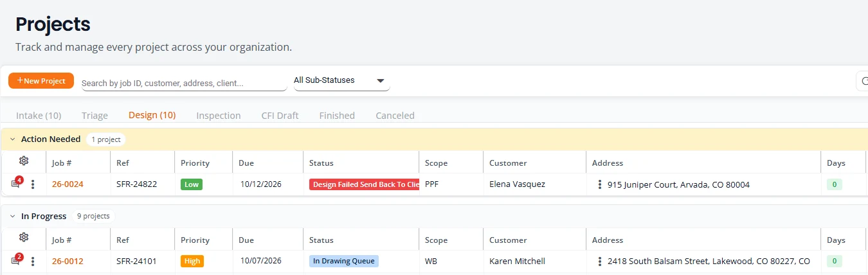Click the "9 projects" count badge
Screen dimensions: 868x275
coord(93,217)
